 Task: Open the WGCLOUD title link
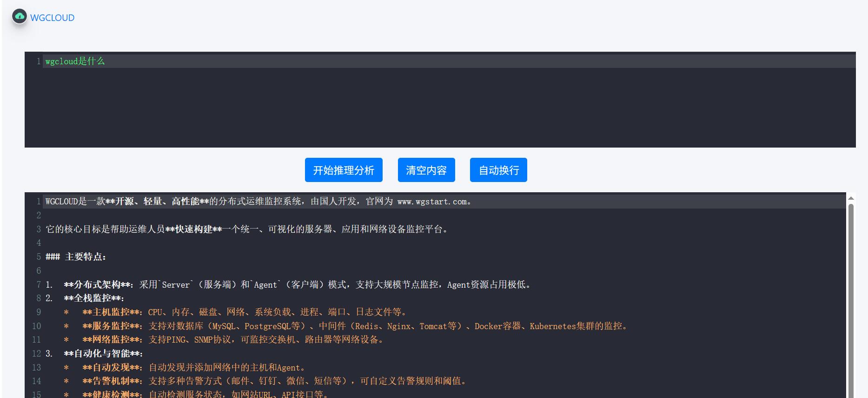click(52, 18)
